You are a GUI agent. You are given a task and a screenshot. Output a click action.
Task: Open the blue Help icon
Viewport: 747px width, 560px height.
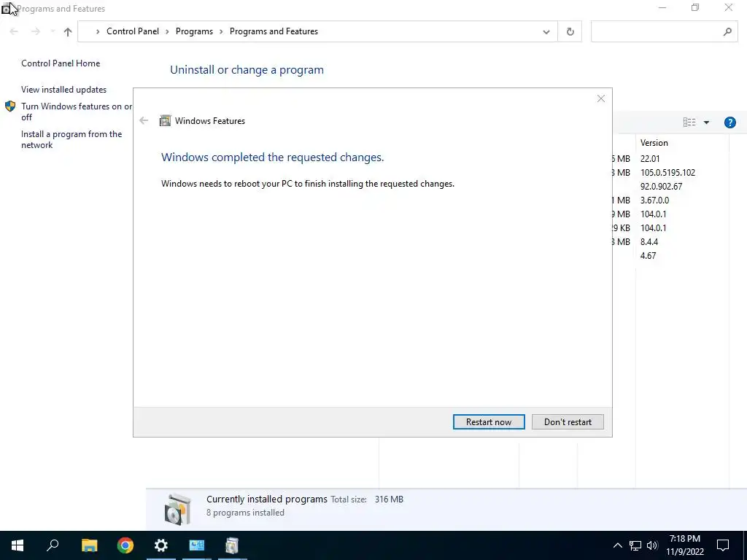tap(729, 122)
